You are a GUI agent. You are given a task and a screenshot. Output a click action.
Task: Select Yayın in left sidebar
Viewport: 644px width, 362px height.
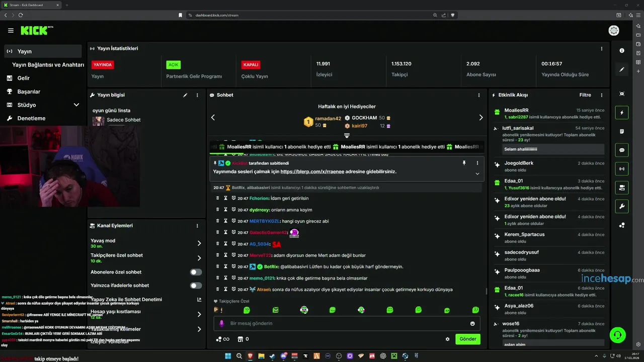[x=43, y=51]
